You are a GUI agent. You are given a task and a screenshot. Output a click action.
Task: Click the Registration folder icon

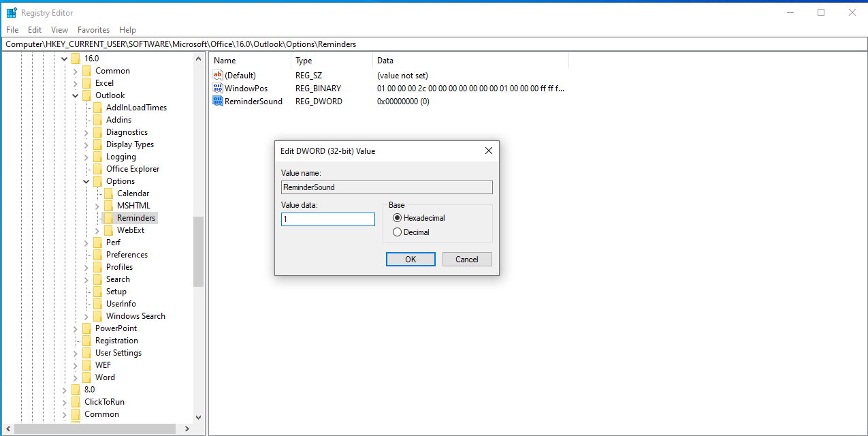tap(86, 341)
